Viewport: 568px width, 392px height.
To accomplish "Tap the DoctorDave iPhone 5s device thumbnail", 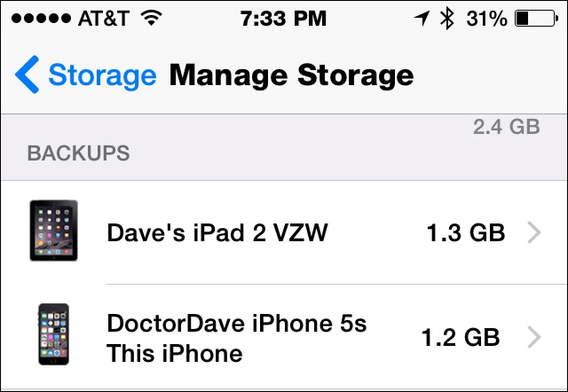I will pyautogui.click(x=53, y=334).
